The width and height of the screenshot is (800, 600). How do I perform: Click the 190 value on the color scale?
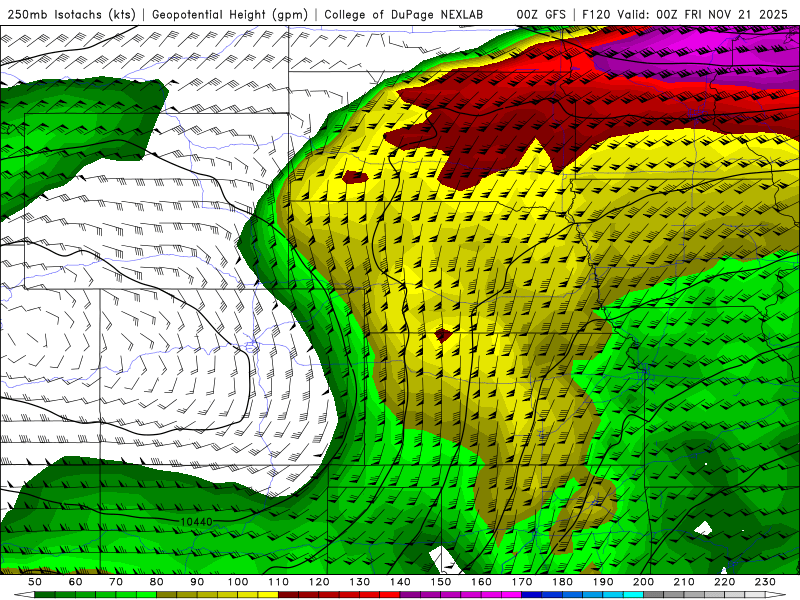tap(603, 582)
